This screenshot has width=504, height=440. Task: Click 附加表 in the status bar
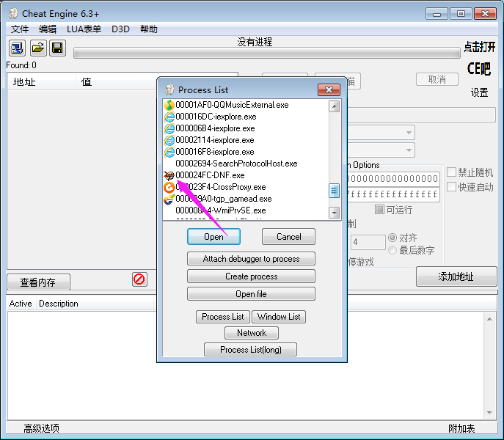[x=461, y=428]
